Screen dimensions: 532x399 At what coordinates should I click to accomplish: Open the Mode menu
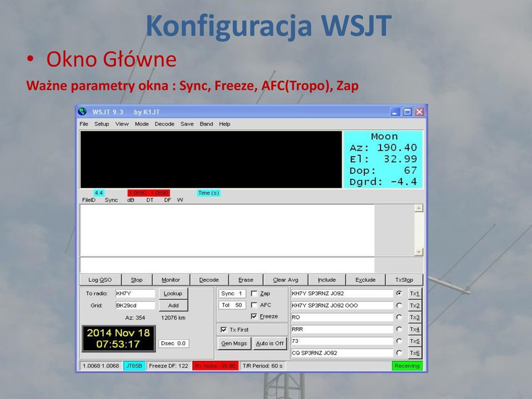[x=142, y=124]
